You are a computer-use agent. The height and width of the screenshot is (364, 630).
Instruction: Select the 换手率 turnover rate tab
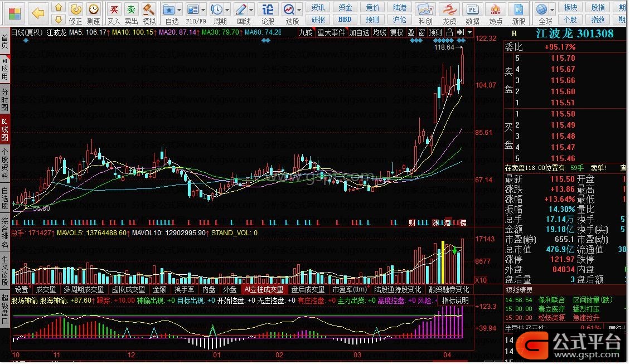pyautogui.click(x=185, y=289)
